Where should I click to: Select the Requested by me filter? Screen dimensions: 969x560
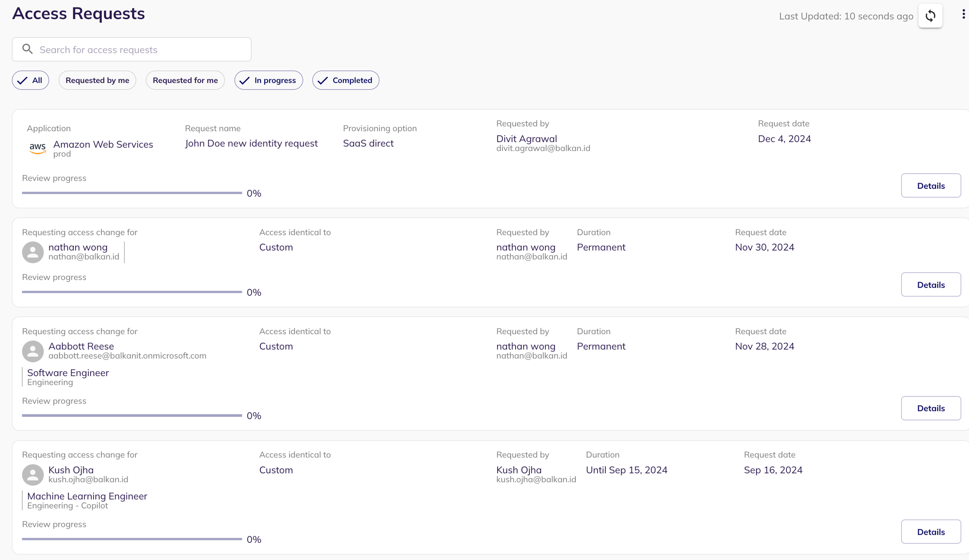pos(97,80)
